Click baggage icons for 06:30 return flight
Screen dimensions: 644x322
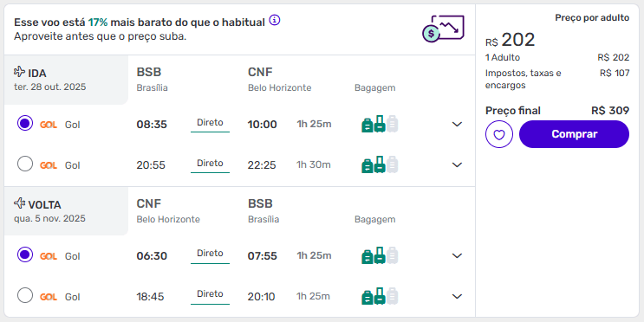pos(380,255)
